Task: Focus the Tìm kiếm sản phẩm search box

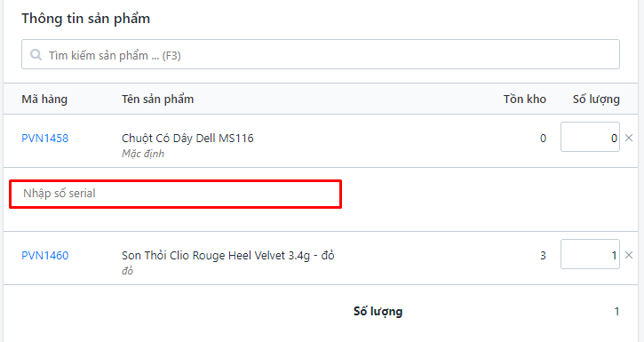Action: coord(321,54)
